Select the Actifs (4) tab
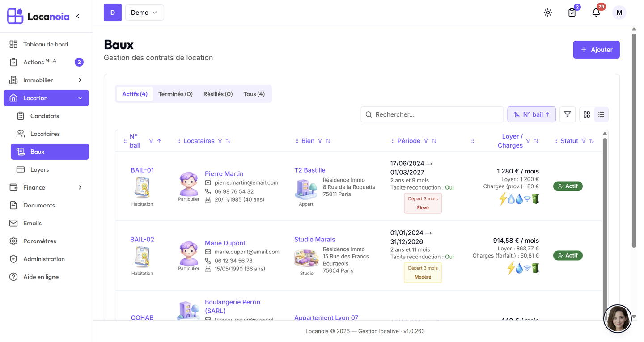This screenshot has width=644, height=342. coord(135,94)
